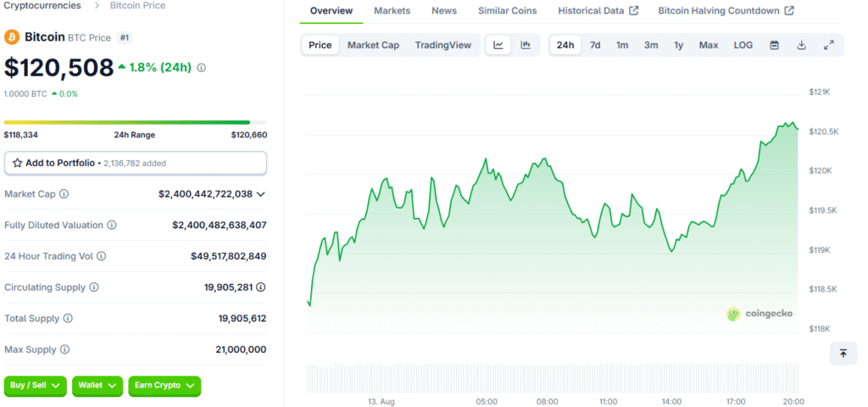This screenshot has height=407, width=868.
Task: Click the #1 rank badge
Action: 125,37
